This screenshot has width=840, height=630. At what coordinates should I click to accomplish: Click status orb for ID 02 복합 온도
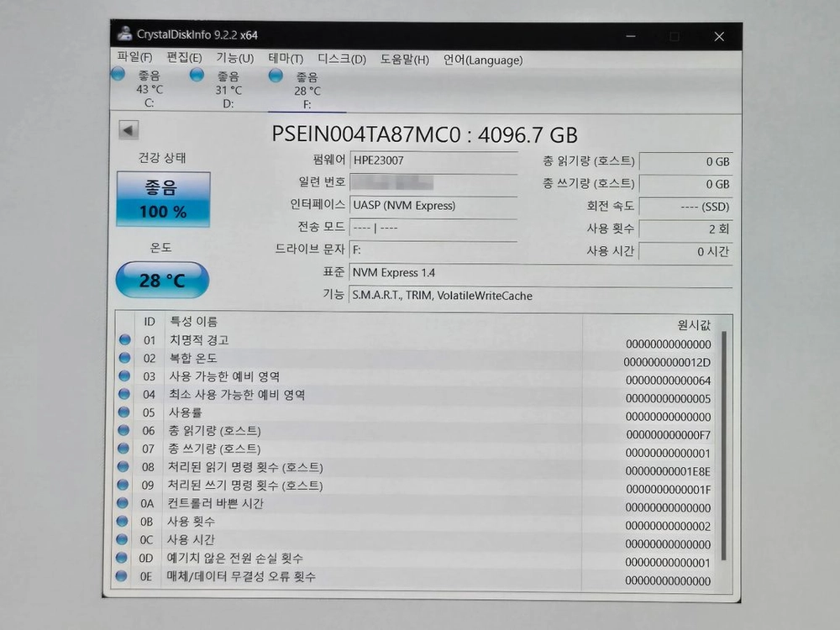tap(125, 357)
